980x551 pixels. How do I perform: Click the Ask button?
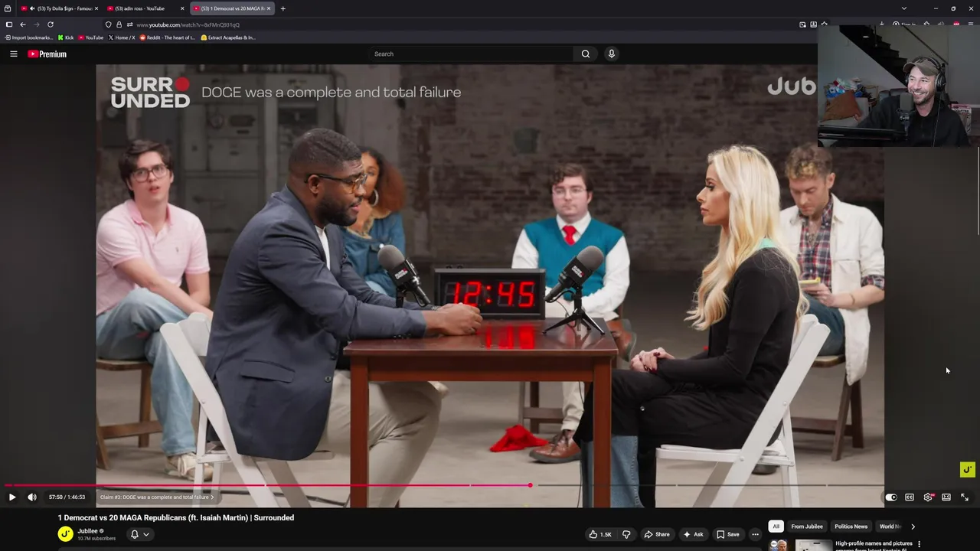tap(693, 534)
